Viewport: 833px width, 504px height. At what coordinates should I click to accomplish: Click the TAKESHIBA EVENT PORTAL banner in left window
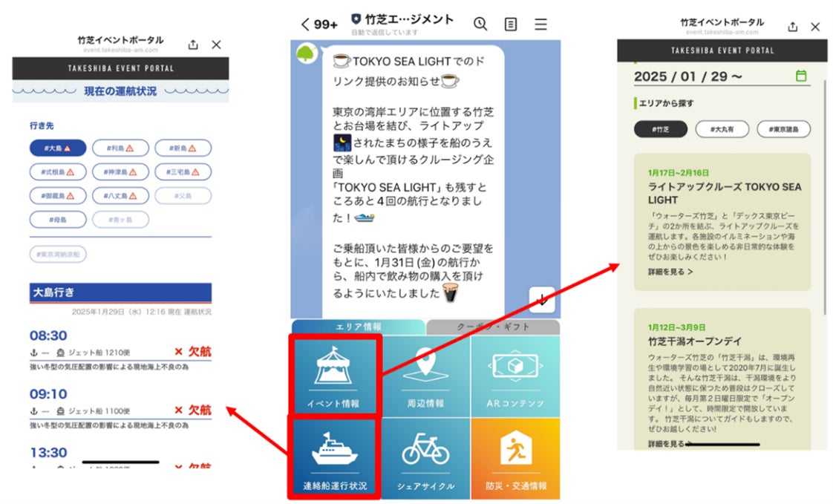[120, 68]
